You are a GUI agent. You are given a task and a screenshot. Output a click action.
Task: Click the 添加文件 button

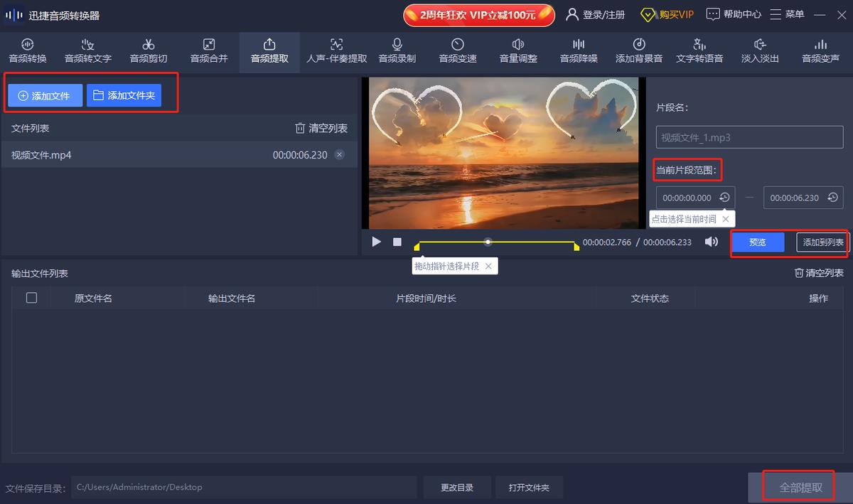[x=45, y=95]
